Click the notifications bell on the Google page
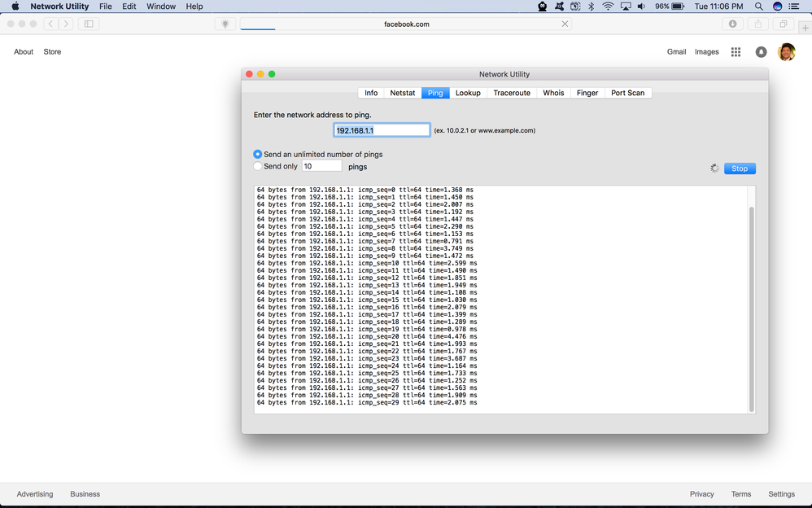Viewport: 812px width, 508px height. coord(761,51)
